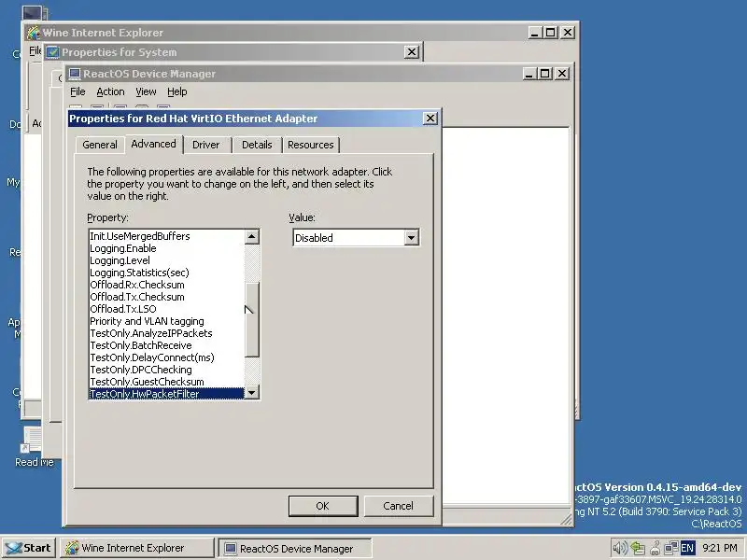The width and height of the screenshot is (747, 560).
Task: Switch to the Details tab
Action: [257, 145]
